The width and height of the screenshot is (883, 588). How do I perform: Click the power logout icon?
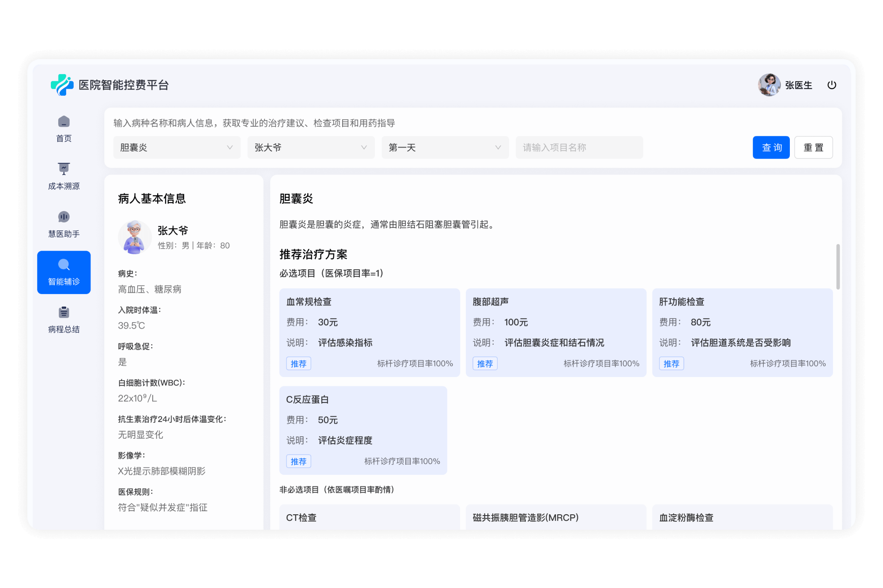[x=831, y=85]
